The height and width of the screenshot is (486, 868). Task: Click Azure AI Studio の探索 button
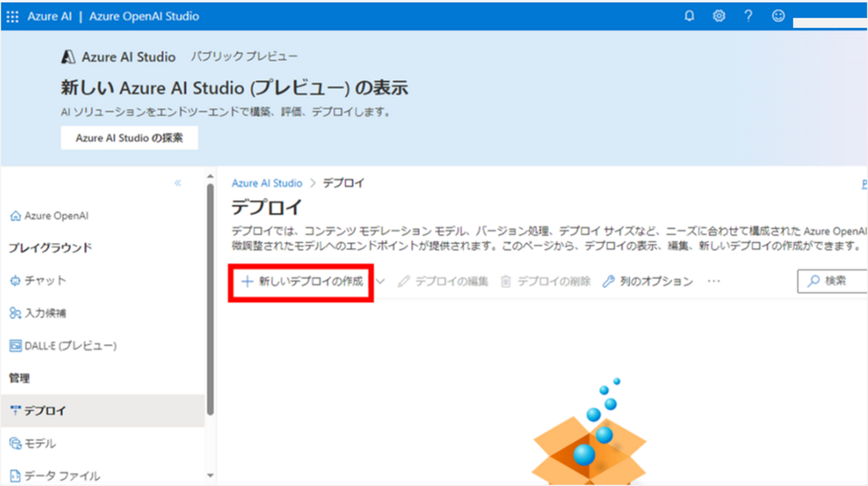pos(129,138)
